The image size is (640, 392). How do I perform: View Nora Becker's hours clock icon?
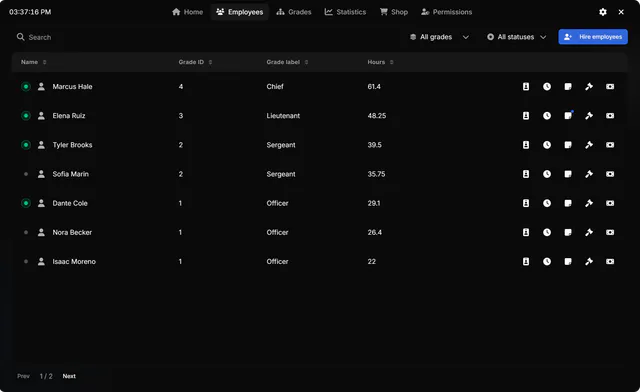[x=547, y=232]
